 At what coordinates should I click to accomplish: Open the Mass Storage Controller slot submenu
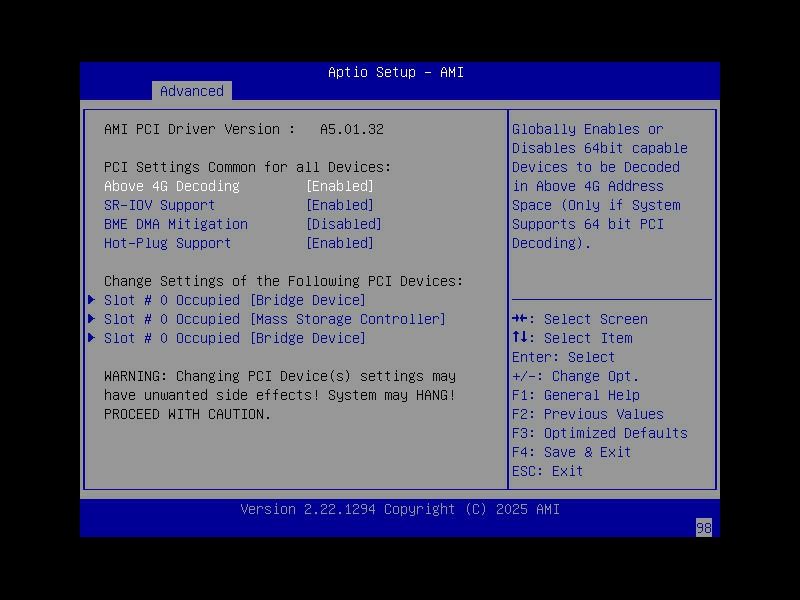pyautogui.click(x=274, y=319)
